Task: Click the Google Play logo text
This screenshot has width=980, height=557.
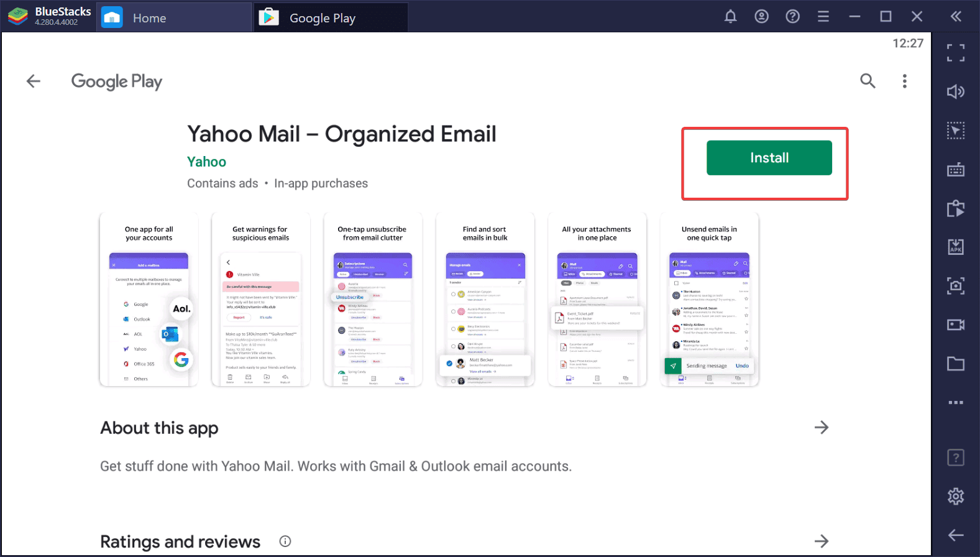Action: [117, 81]
